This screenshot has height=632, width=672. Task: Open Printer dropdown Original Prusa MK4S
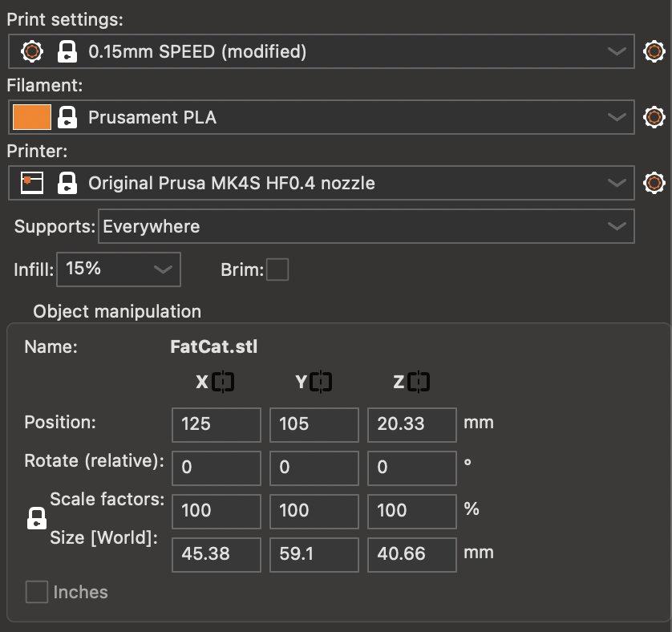coord(616,183)
